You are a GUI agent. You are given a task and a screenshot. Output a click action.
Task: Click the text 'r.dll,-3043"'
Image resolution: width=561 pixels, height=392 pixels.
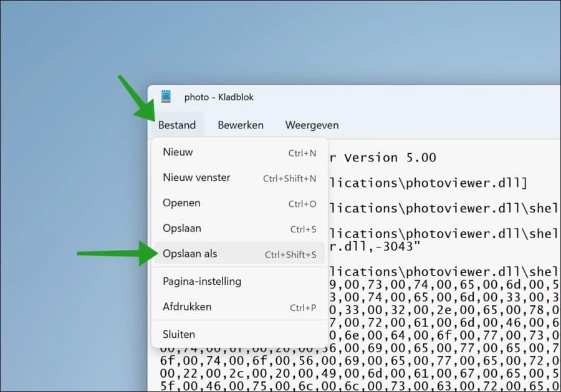pos(375,246)
